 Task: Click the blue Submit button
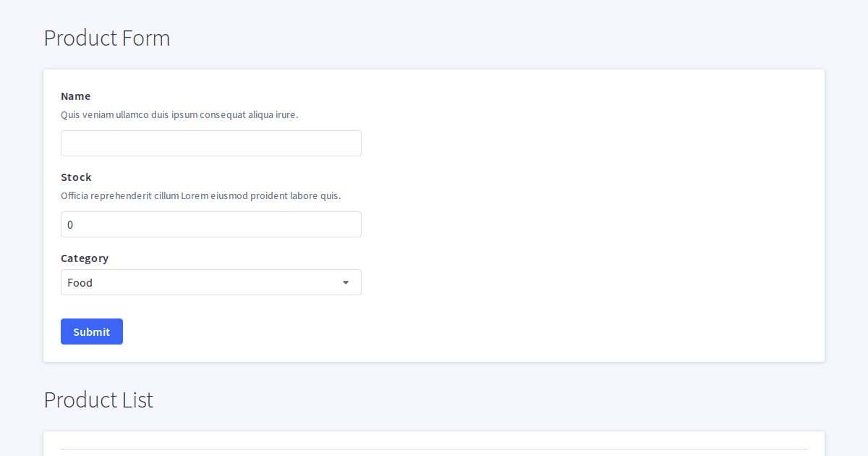pyautogui.click(x=91, y=331)
